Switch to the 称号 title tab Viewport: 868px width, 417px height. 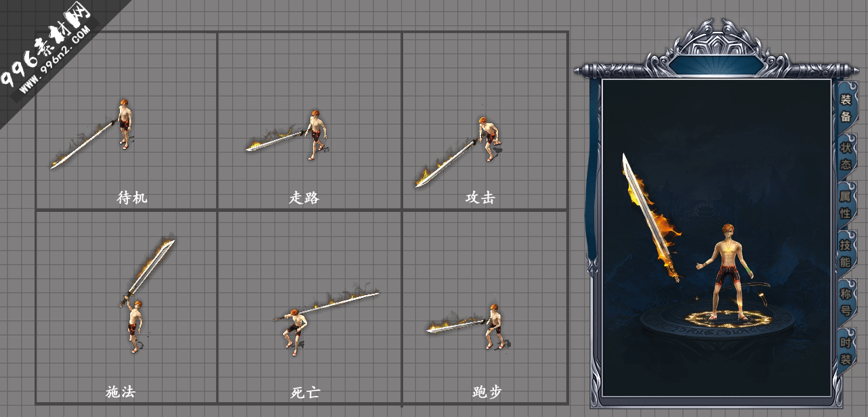coord(846,302)
